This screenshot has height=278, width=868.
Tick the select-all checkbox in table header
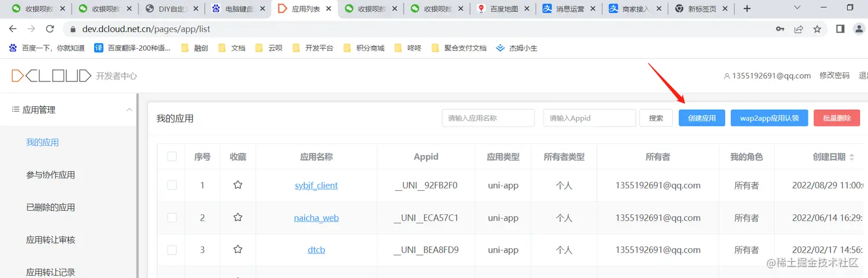point(172,156)
